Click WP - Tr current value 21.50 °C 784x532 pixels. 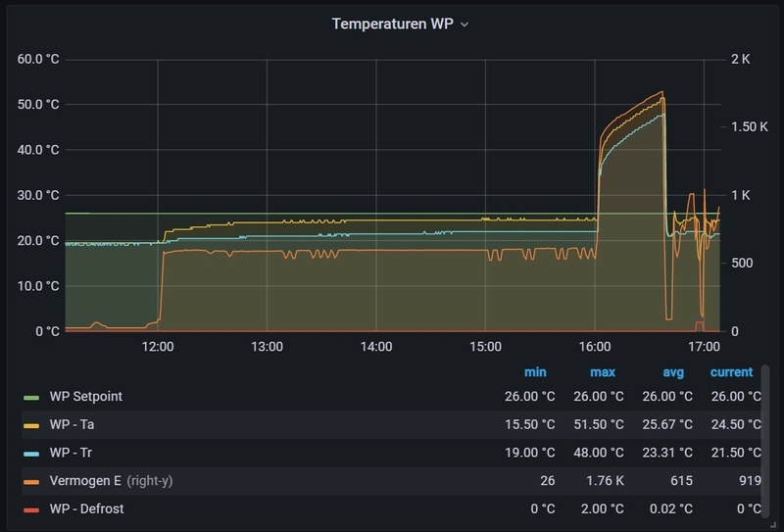tap(736, 453)
